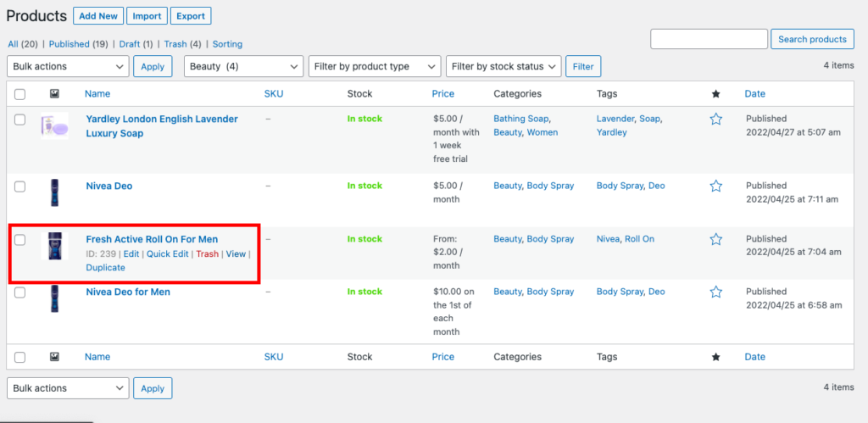Open Beauty (4) category filter dropdown

click(243, 66)
